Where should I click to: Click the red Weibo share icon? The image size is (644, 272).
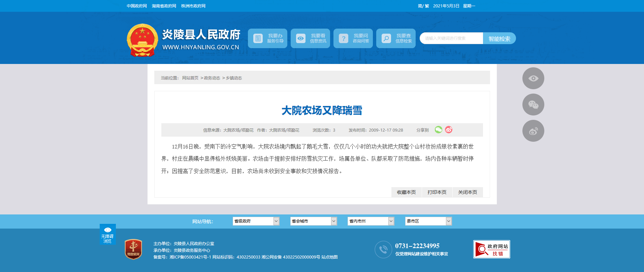449,130
